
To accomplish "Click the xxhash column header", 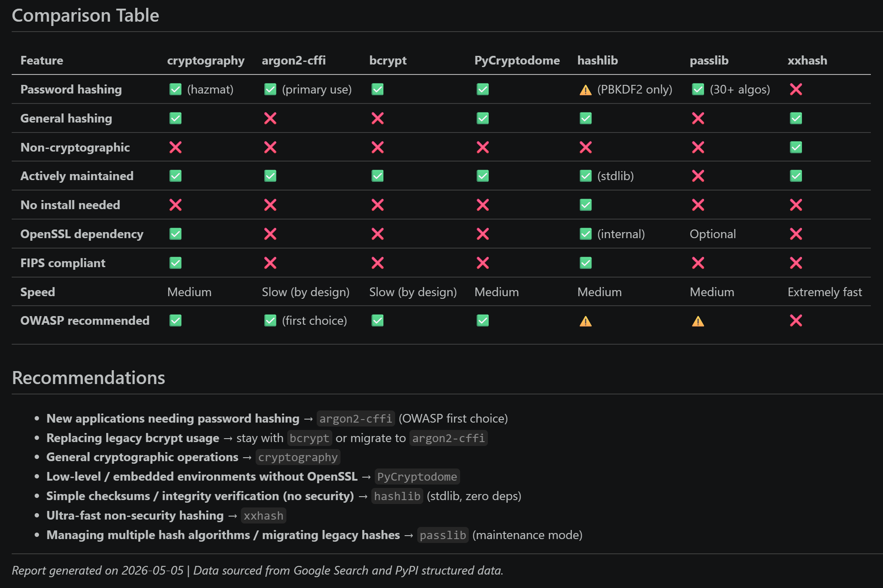I will [807, 60].
